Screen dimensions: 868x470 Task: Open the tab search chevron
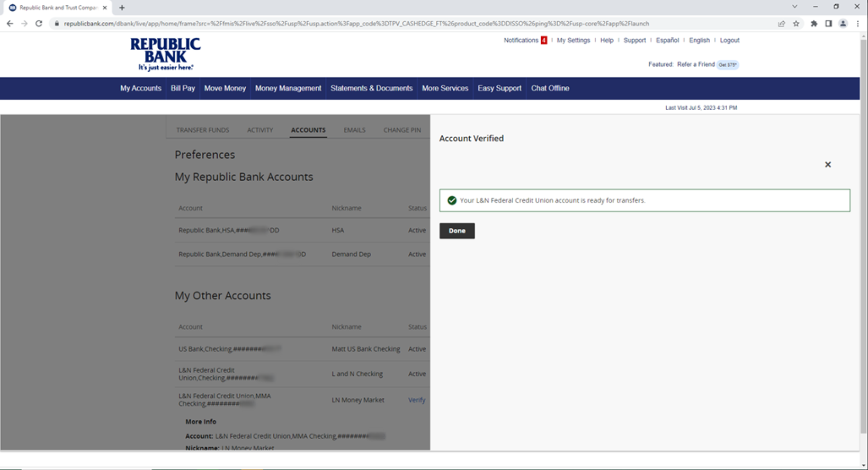[x=795, y=7]
